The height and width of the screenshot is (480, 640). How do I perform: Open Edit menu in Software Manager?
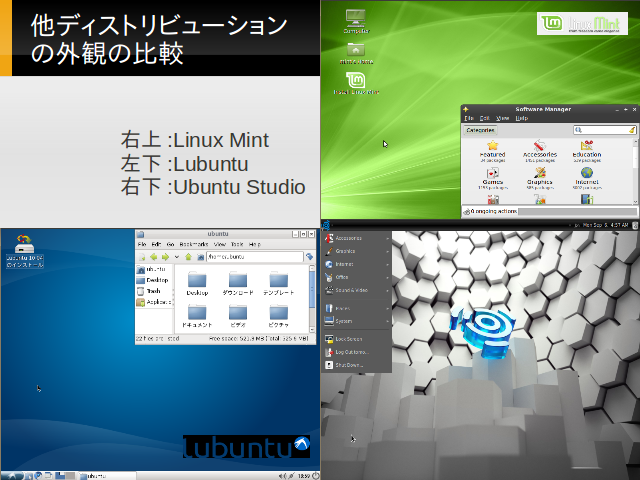click(484, 118)
